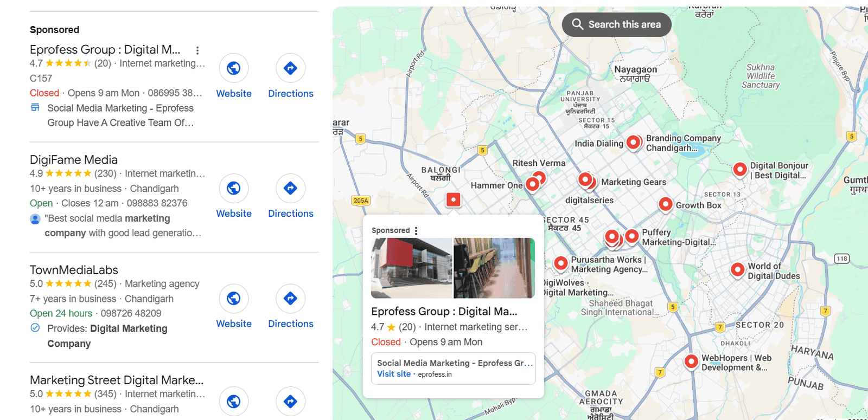
Task: Click the Ritesh Verma label on map
Action: coord(539,163)
